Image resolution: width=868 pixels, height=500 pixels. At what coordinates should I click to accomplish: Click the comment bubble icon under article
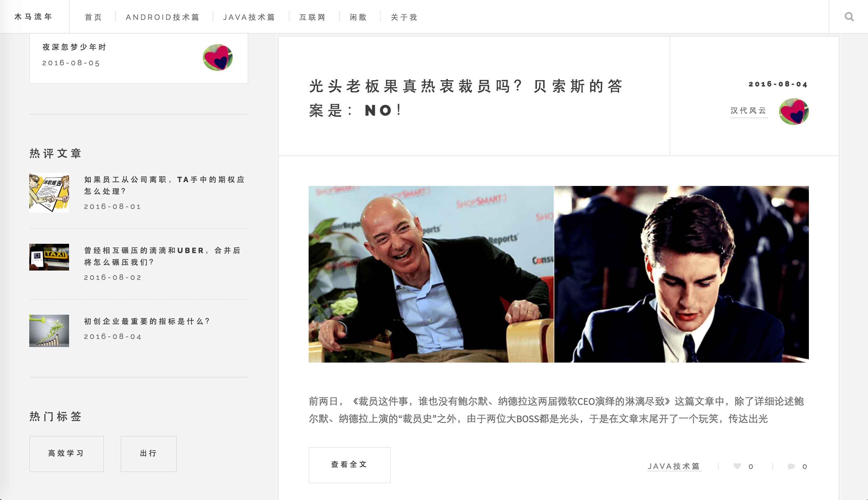(791, 466)
